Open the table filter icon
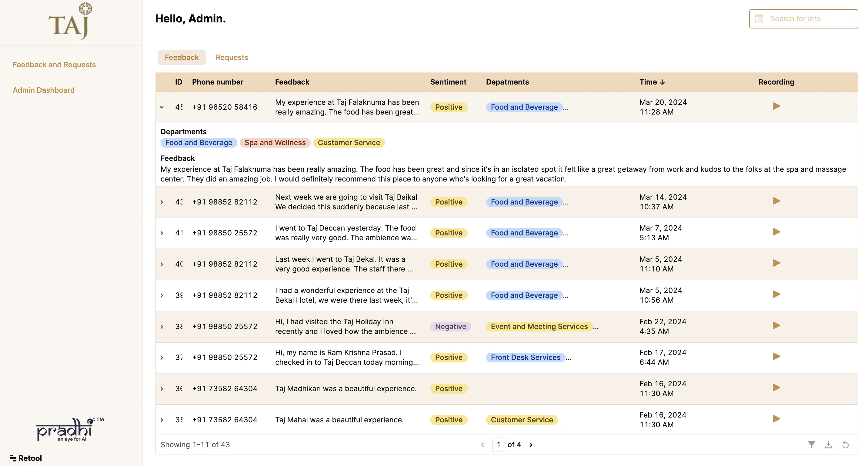The height and width of the screenshot is (466, 868). click(x=811, y=445)
